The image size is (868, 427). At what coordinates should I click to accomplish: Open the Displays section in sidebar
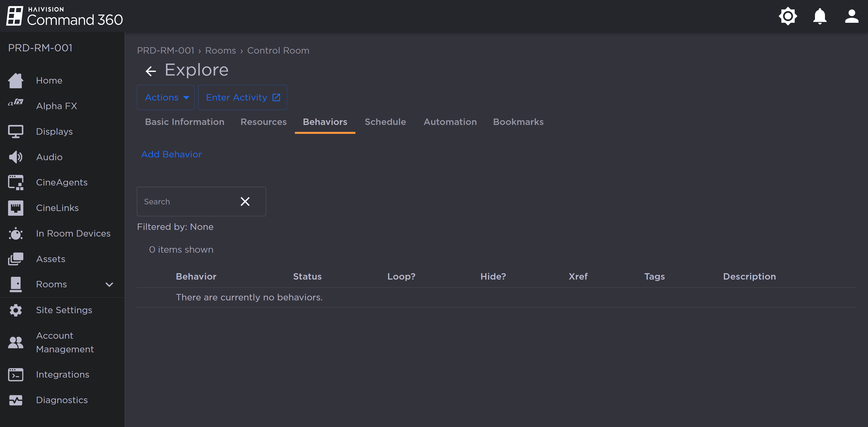(16, 131)
